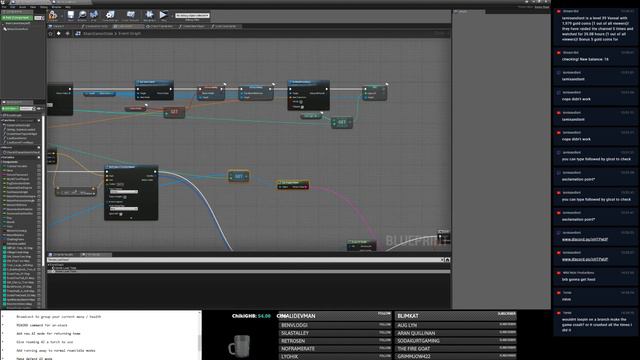Click follower name RETROSEN
Image resolution: width=640 pixels, height=360 pixels.
point(293,341)
